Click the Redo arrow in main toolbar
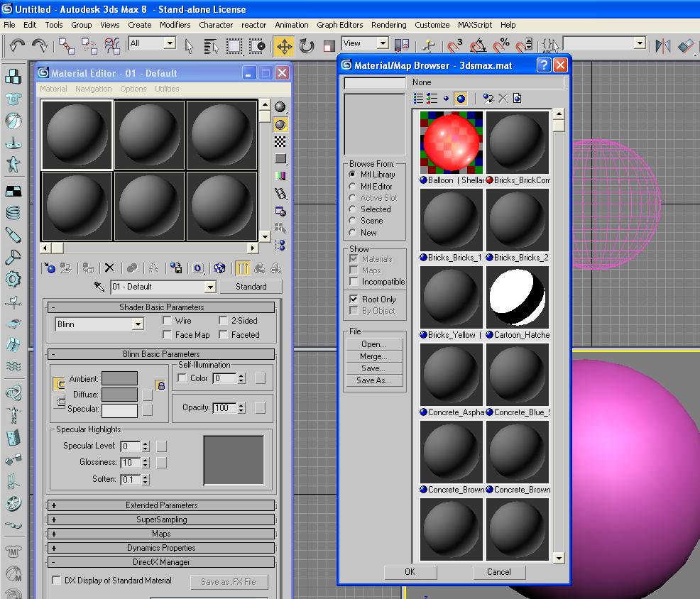This screenshot has width=700, height=599. (x=40, y=45)
